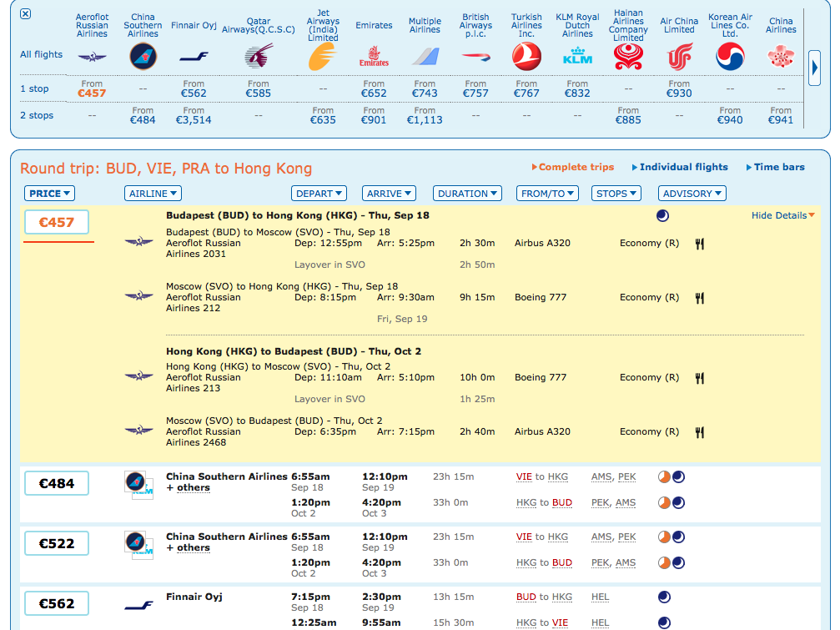The width and height of the screenshot is (840, 630).
Task: Click Aeroflot 1 stop fare €457 in matrix
Action: [92, 93]
